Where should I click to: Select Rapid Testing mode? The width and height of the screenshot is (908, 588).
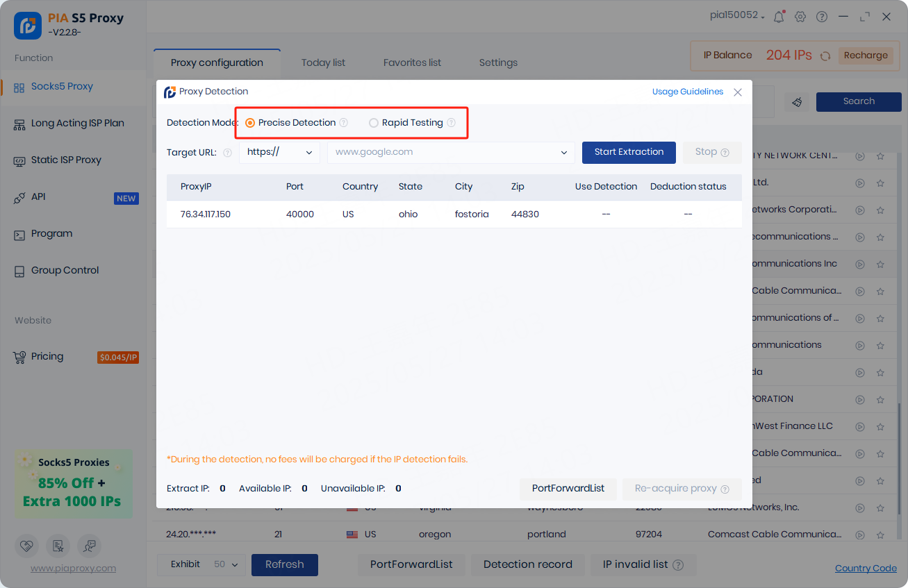[x=374, y=123]
